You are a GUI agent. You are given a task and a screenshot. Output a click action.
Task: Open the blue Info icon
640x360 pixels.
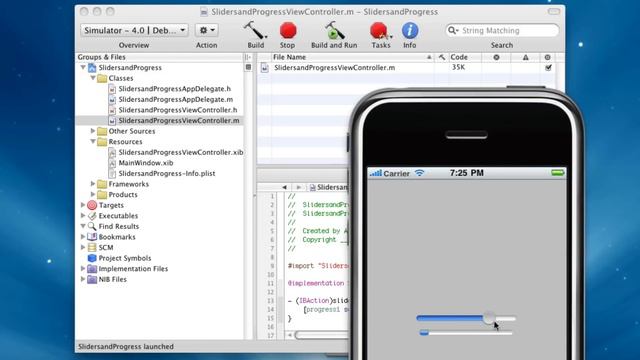point(410,31)
